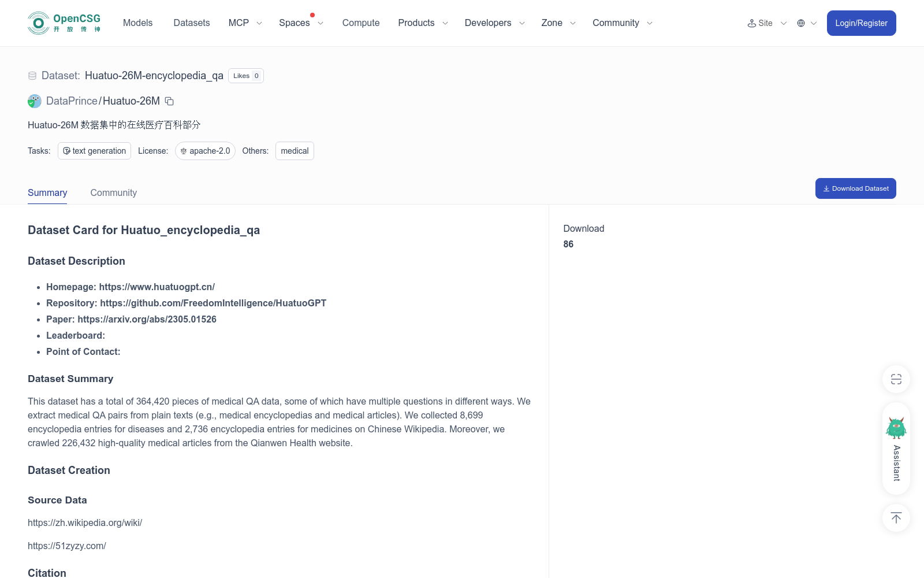This screenshot has width=924, height=578.
Task: Click the Login/Register button
Action: (862, 23)
